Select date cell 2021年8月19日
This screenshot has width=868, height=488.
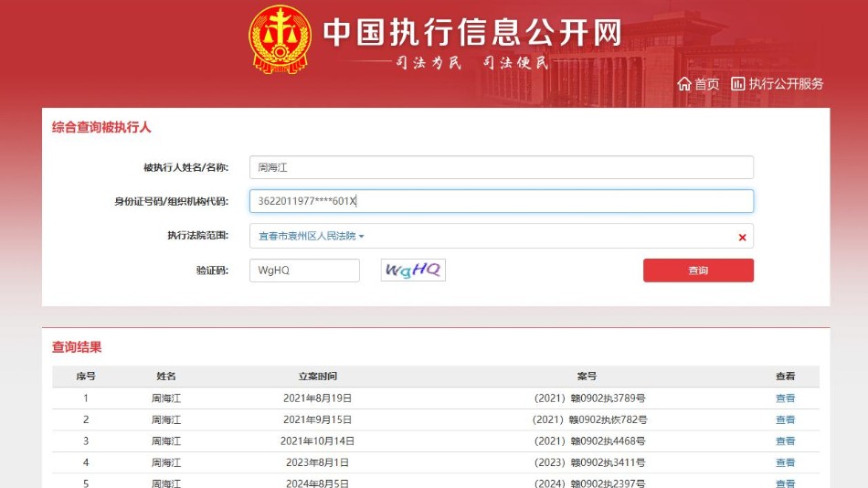317,398
